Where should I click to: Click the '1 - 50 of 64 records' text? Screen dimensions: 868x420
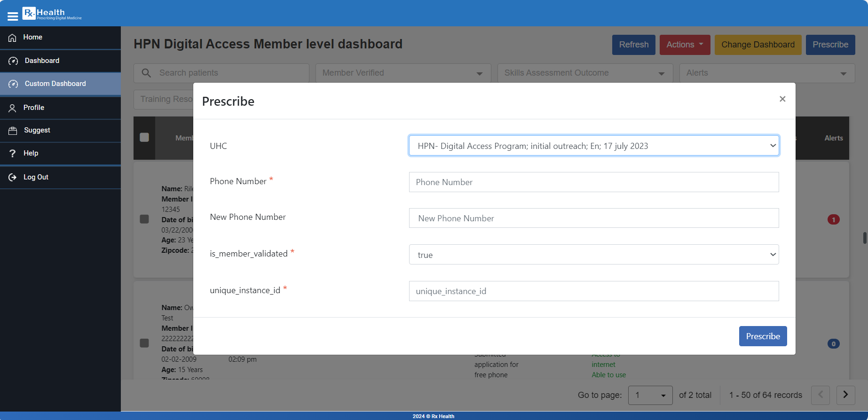point(765,395)
